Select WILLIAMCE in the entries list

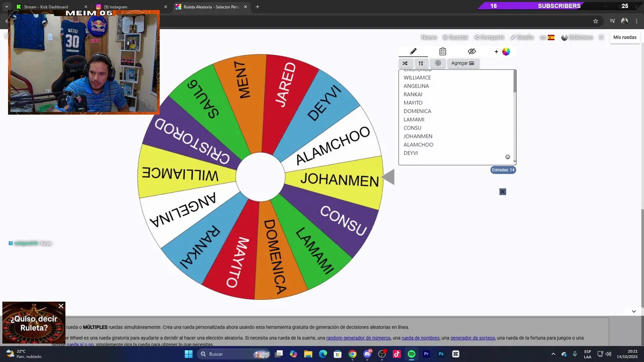pyautogui.click(x=417, y=77)
